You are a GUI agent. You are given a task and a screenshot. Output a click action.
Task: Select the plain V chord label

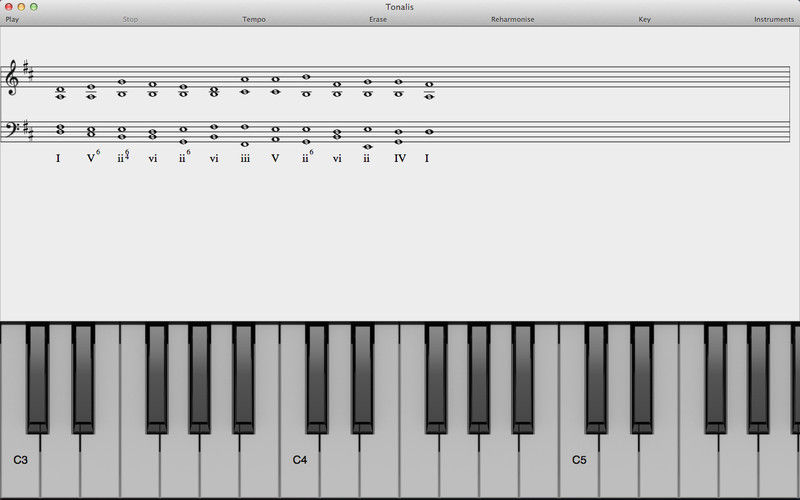point(275,158)
